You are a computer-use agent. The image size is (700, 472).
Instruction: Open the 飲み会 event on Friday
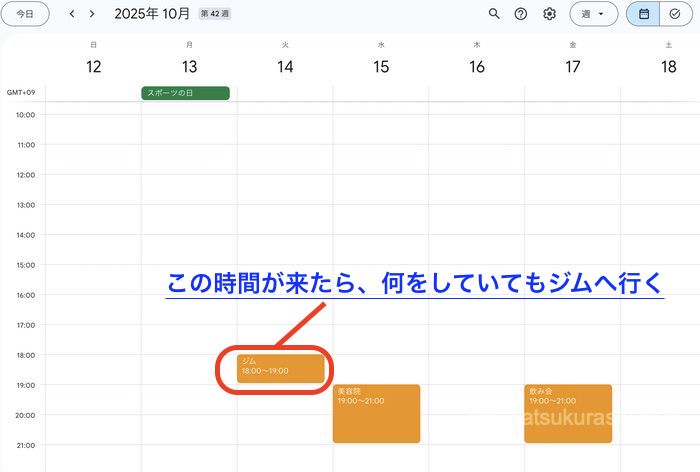click(x=567, y=413)
